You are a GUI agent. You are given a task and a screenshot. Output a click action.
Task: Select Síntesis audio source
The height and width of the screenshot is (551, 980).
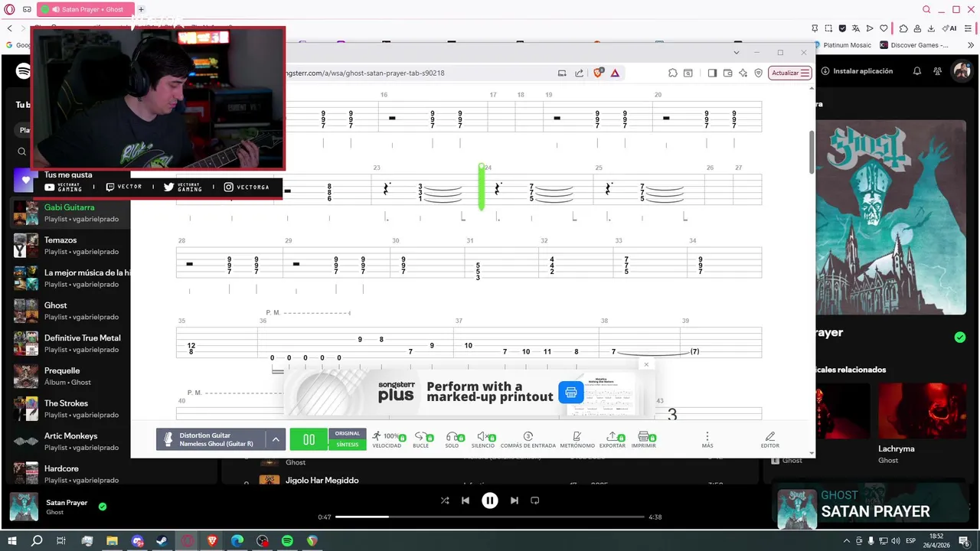[x=347, y=445]
